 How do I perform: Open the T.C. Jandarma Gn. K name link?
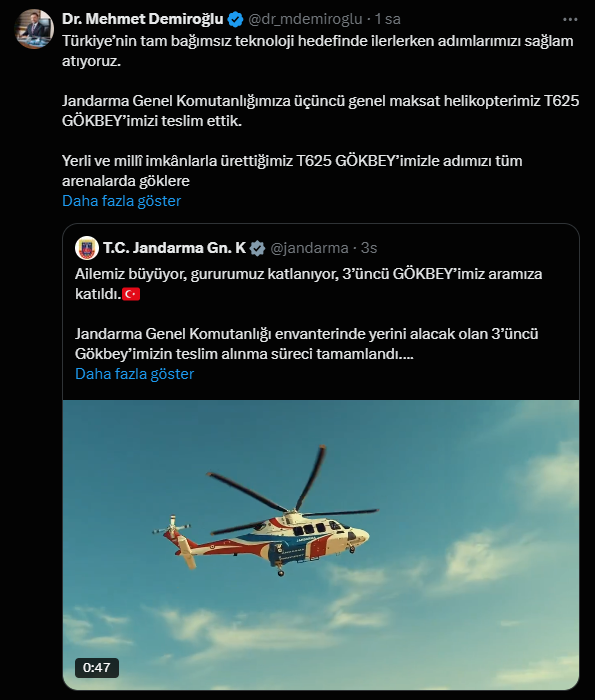pyautogui.click(x=175, y=248)
